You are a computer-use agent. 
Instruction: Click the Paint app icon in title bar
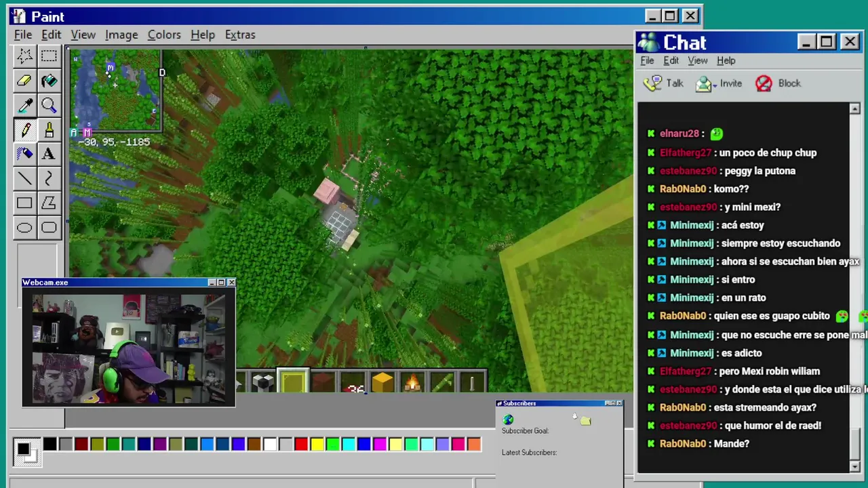point(18,16)
